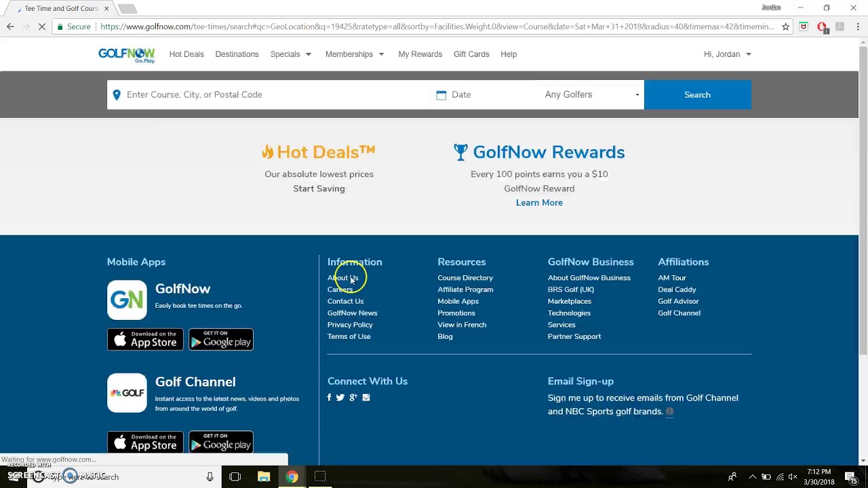Stop page loading in browser toolbar
The width and height of the screenshot is (868, 488).
click(x=41, y=26)
